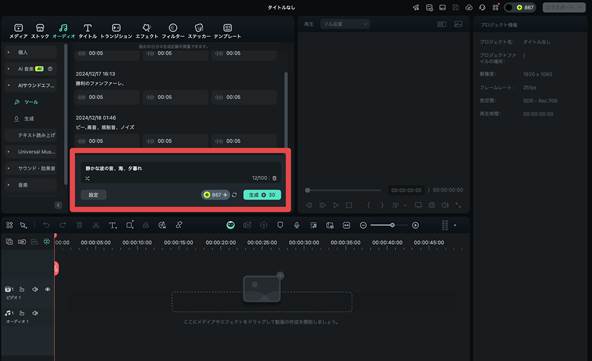The width and height of the screenshot is (592, 361).
Task: Click the export button at top right
Action: (564, 8)
